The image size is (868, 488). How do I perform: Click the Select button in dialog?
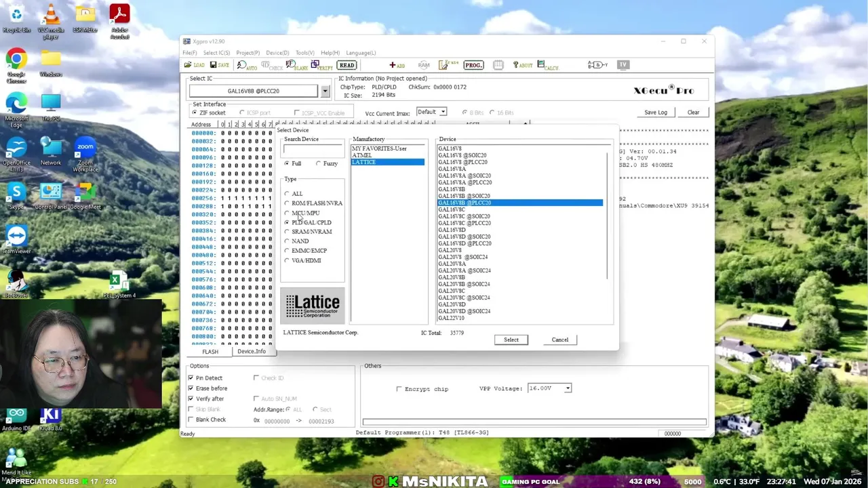(x=511, y=340)
